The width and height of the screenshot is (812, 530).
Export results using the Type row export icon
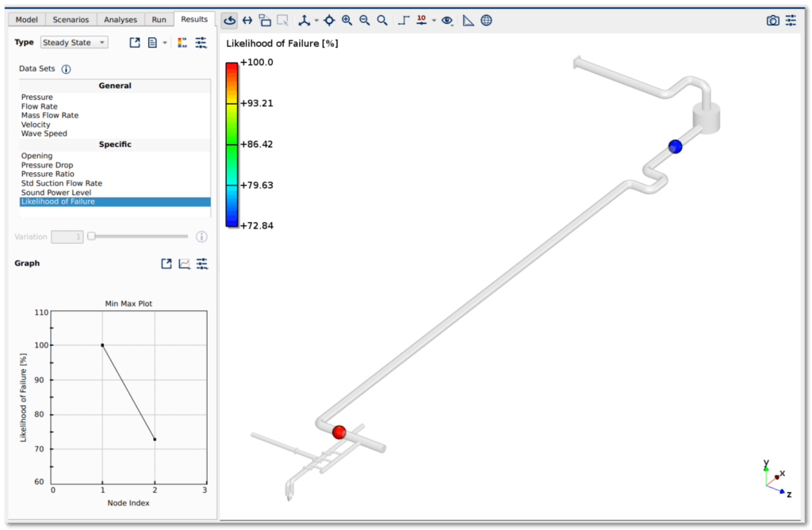135,43
